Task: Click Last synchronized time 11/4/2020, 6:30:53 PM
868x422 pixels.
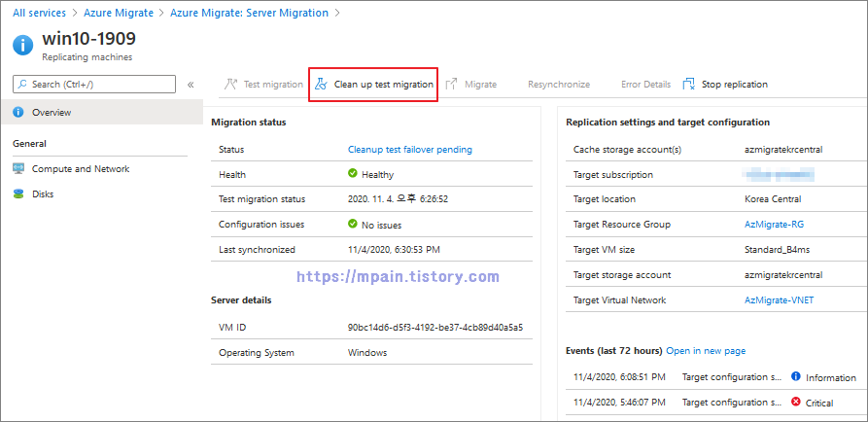Action: [394, 250]
